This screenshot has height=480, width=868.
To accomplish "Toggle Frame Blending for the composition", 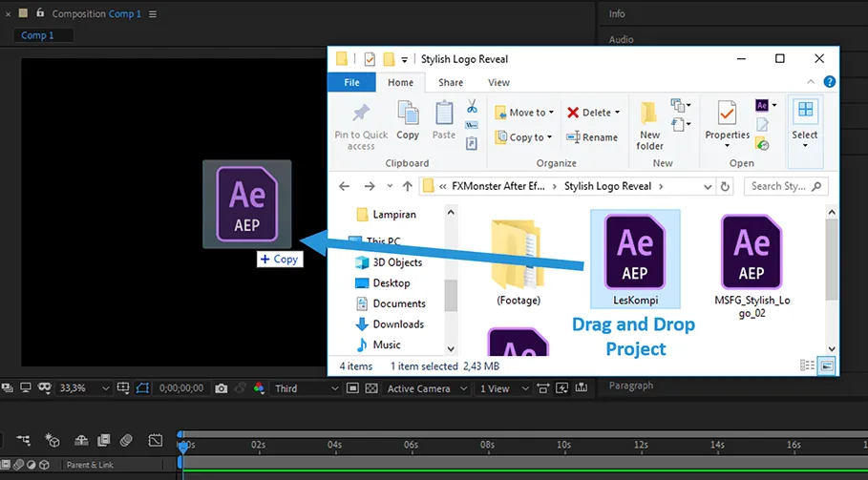I will click(x=103, y=440).
